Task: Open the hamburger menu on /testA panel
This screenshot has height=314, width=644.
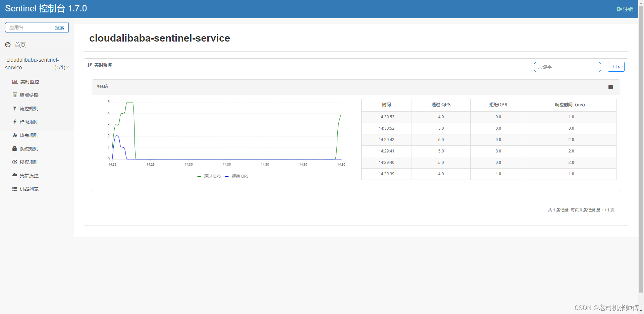Action: (611, 87)
